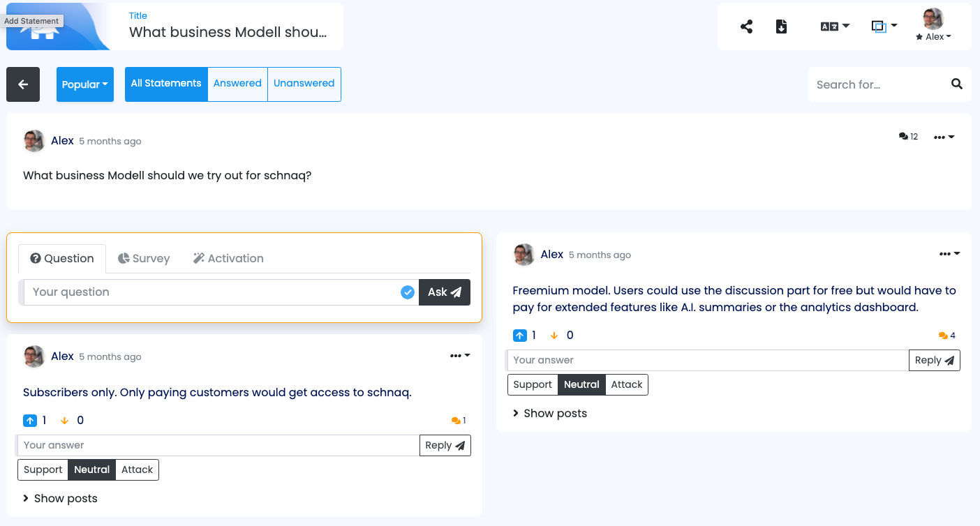Filter by Unanswered statements
The width and height of the screenshot is (980, 526).
click(x=304, y=84)
